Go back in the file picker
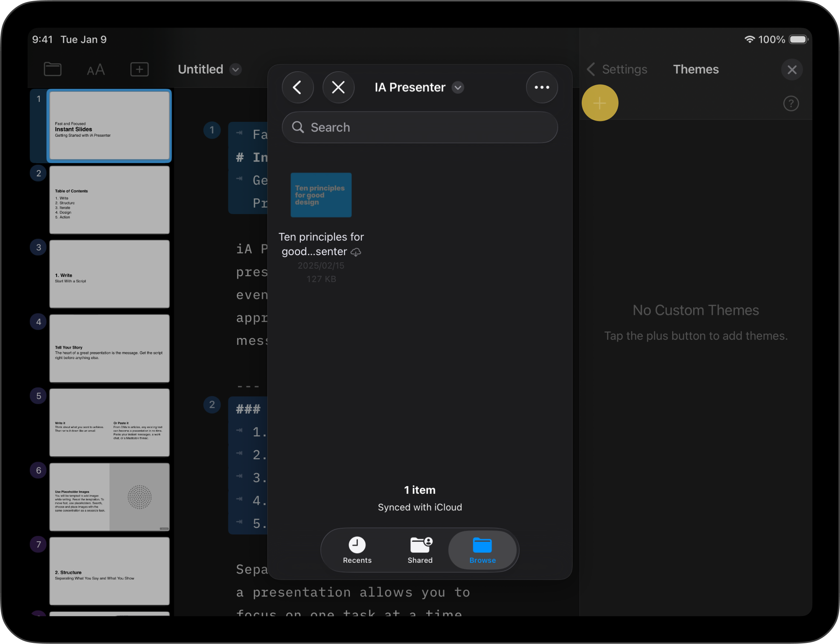The image size is (840, 644). coord(297,87)
